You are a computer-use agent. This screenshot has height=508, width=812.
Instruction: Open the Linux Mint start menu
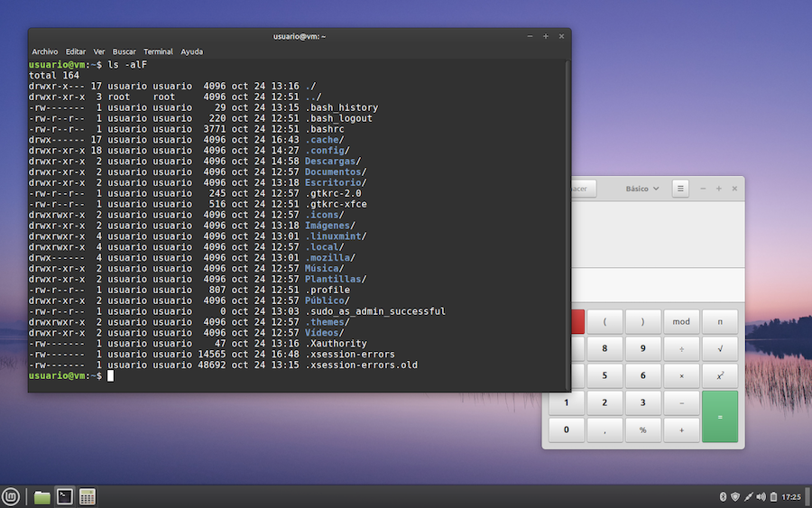click(x=11, y=496)
